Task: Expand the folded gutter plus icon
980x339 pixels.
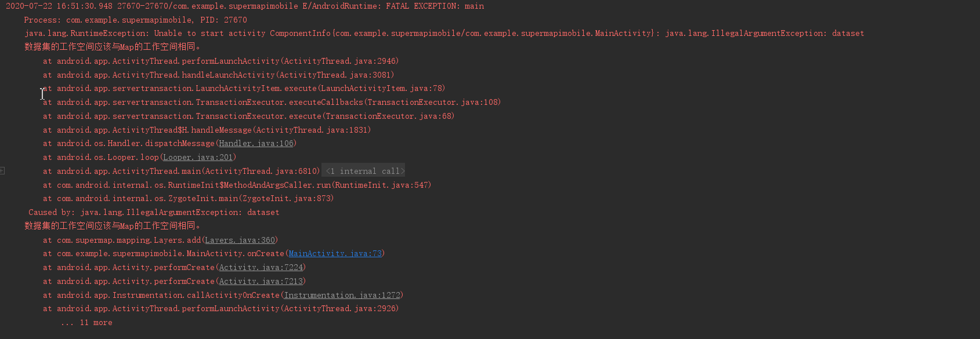Action: point(2,171)
